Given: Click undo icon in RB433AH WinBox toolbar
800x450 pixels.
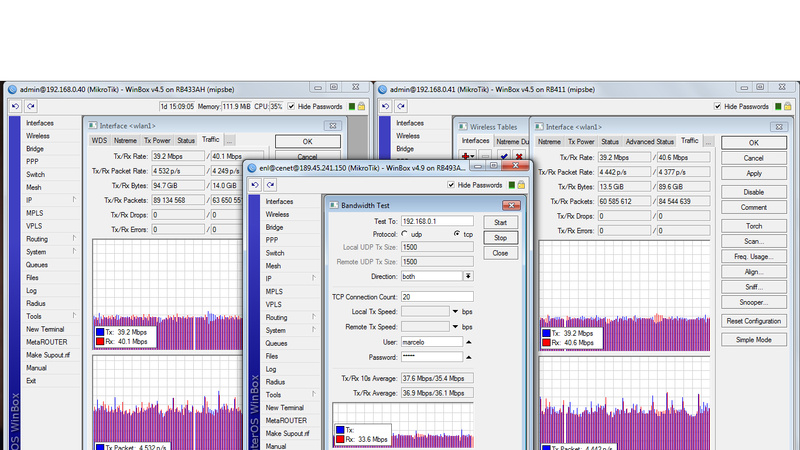Looking at the screenshot, I should coord(15,106).
